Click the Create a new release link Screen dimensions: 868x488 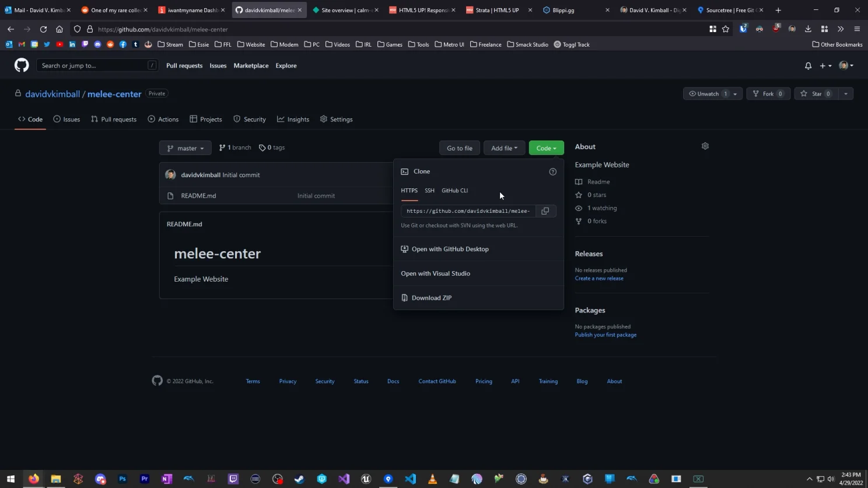(x=598, y=278)
